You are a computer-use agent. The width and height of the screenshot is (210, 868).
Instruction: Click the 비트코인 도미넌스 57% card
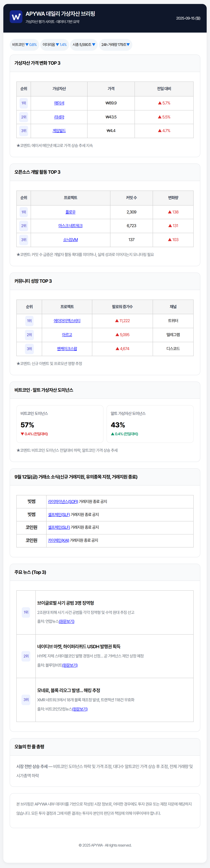click(60, 424)
